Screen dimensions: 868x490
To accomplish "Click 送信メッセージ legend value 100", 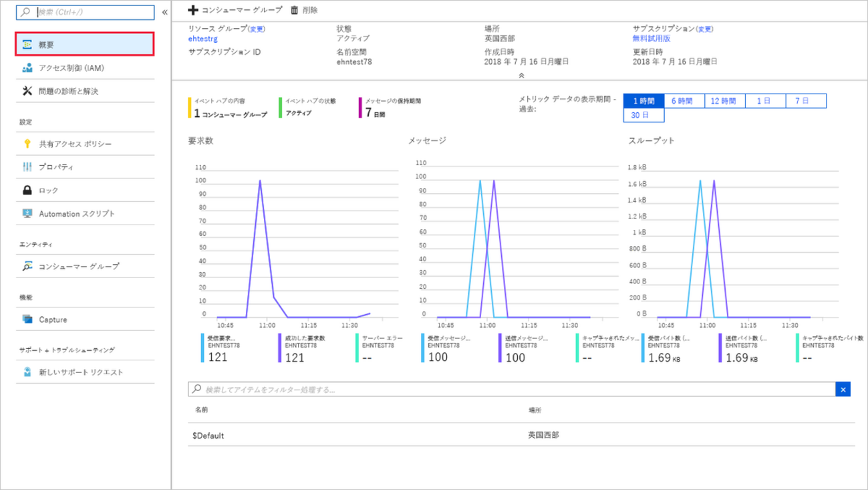I will [515, 358].
